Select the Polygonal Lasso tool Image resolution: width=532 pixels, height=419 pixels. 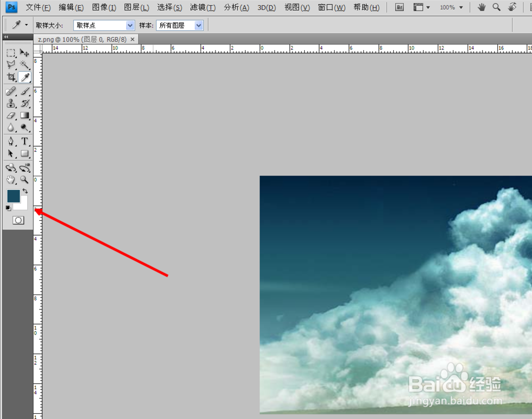[x=11, y=64]
